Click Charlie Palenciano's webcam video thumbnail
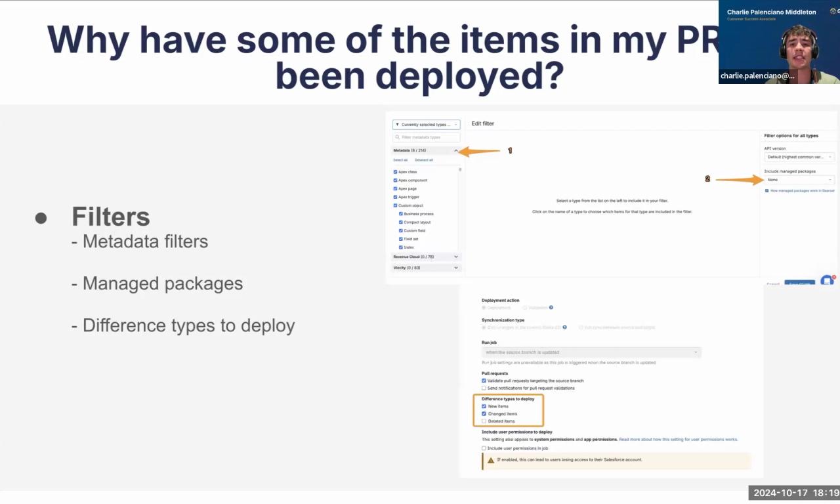 click(779, 42)
